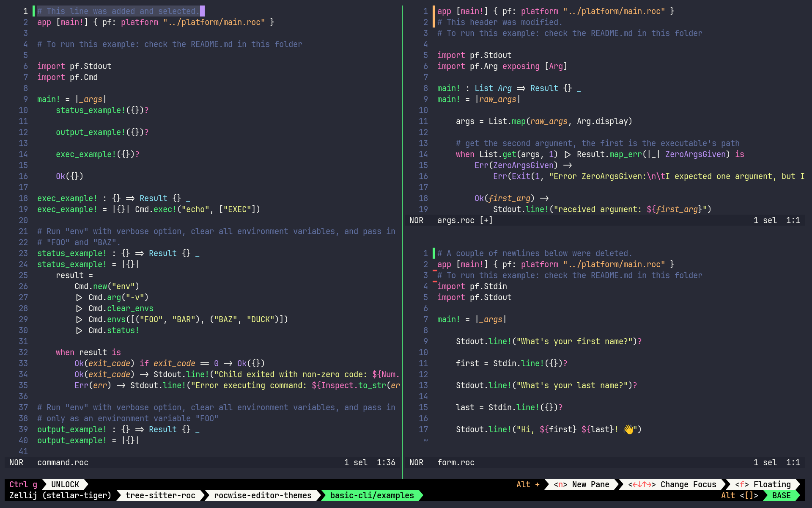
Task: Click 'first = Stdin.line!({})?' in form.roc
Action: coord(512,363)
